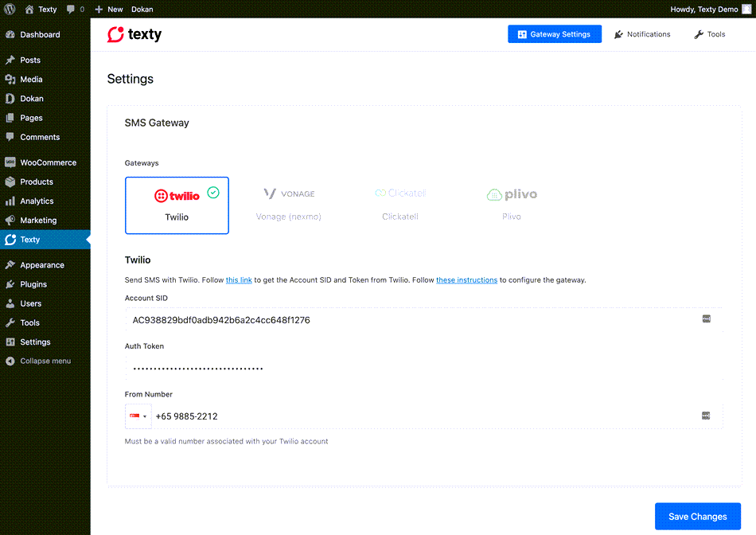
Task: Click the autofill icon in From Number
Action: 706,416
